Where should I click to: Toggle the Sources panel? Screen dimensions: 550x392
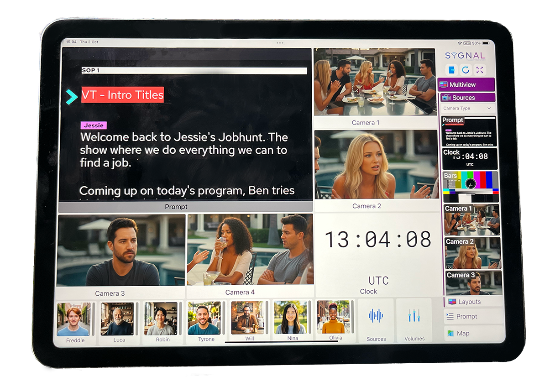[x=467, y=97]
